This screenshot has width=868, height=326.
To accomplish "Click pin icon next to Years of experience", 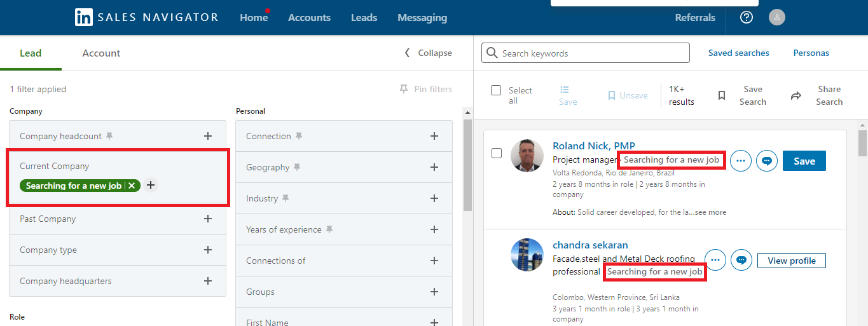I will [x=329, y=229].
